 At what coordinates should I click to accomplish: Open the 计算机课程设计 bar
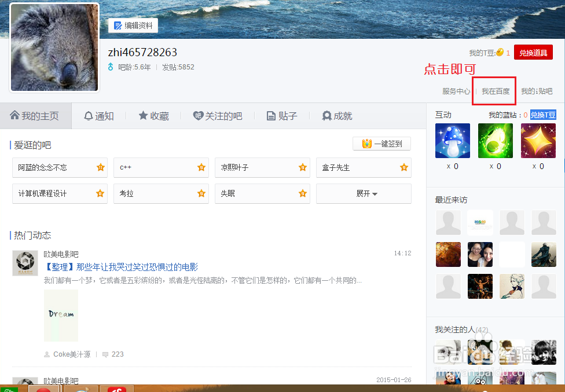[60, 193]
